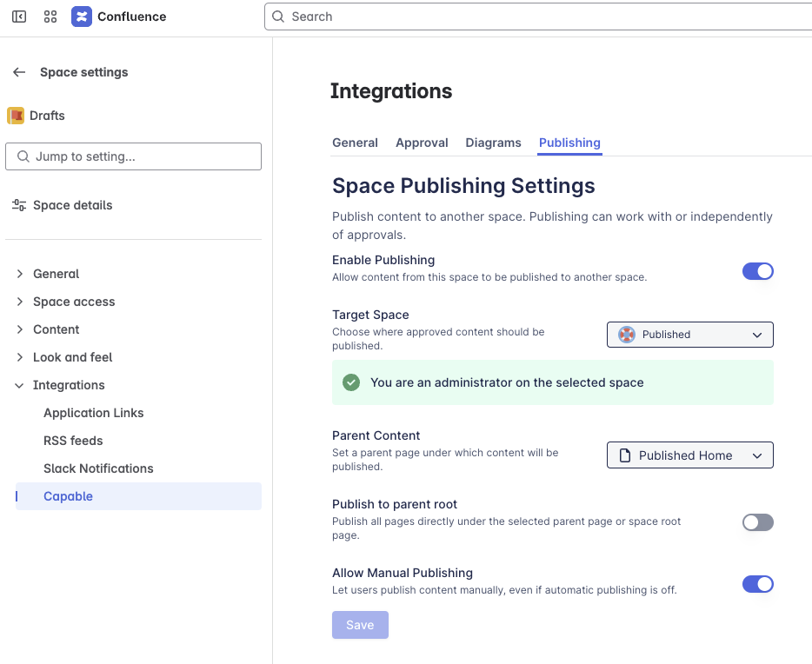Open the Confluence app switcher grid

pos(50,17)
